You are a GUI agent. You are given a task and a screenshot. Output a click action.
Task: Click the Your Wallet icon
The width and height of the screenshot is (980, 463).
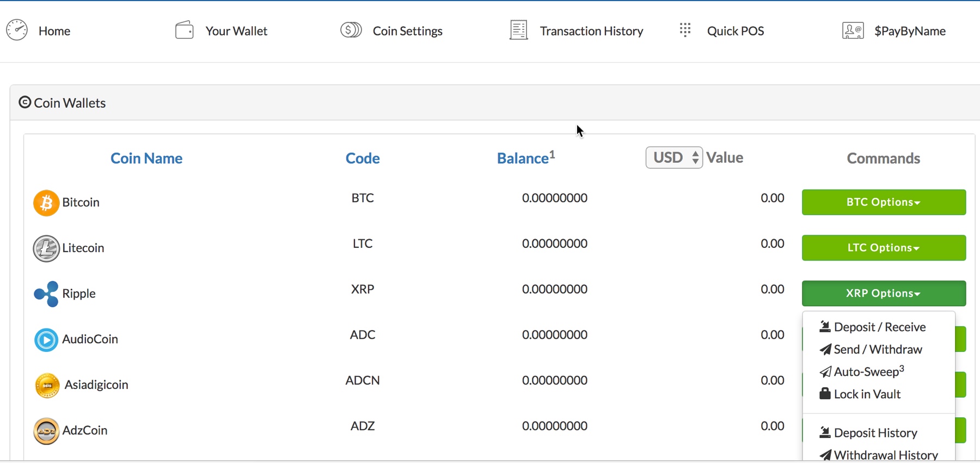coord(185,30)
